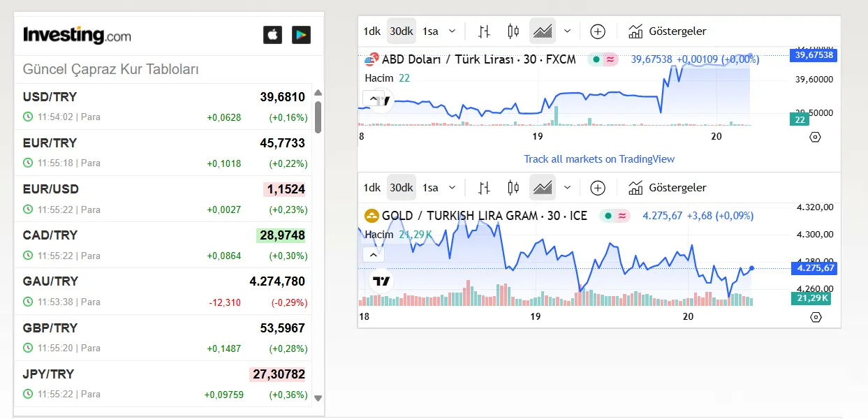Click the 1,1524 EUR/USD price
Screen dimensions: 868x419
pos(284,189)
